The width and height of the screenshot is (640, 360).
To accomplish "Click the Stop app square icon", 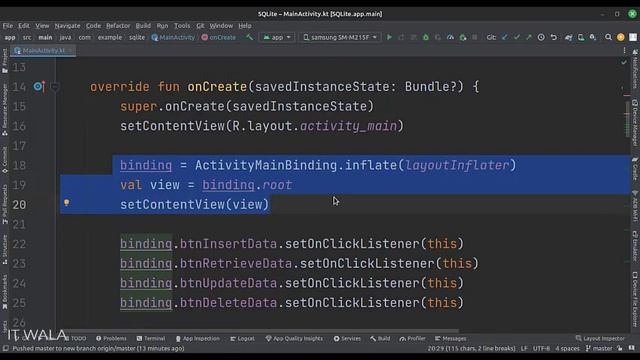I will [474, 37].
